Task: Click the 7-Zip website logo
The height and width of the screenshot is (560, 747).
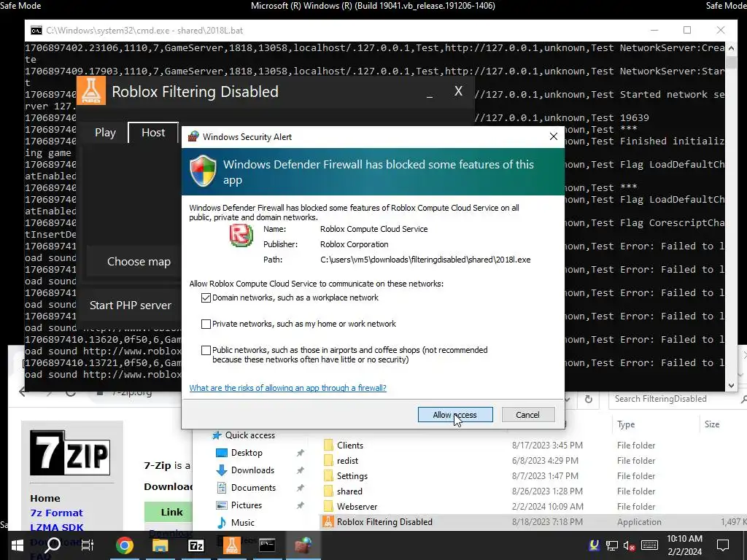Action: pos(70,452)
